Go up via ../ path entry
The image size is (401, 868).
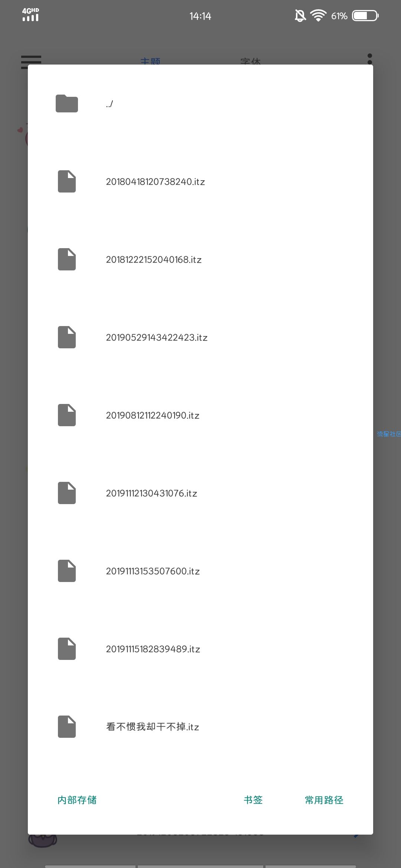(110, 104)
